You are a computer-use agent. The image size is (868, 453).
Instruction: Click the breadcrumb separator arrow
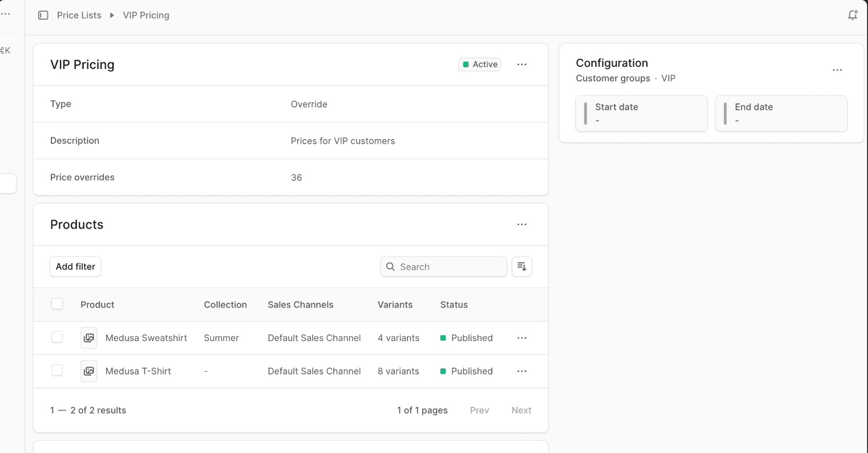(112, 15)
